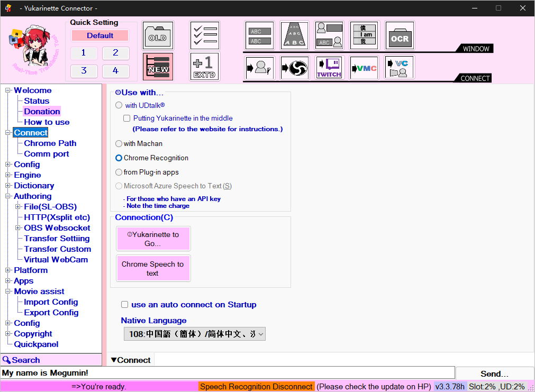The height and width of the screenshot is (392, 535).
Task: Open the ABC perspective scrolling text window icon
Action: [x=294, y=35]
